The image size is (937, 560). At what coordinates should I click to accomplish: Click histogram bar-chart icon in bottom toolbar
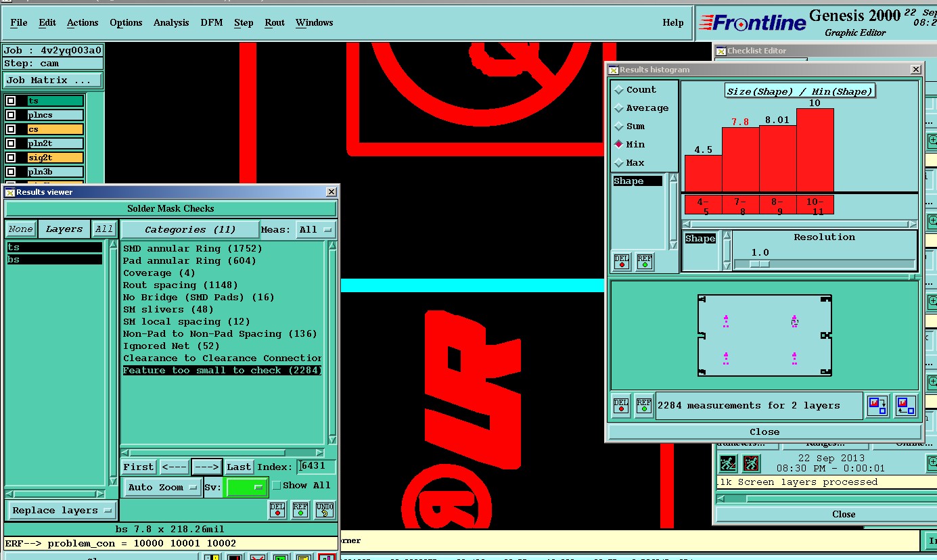327,558
